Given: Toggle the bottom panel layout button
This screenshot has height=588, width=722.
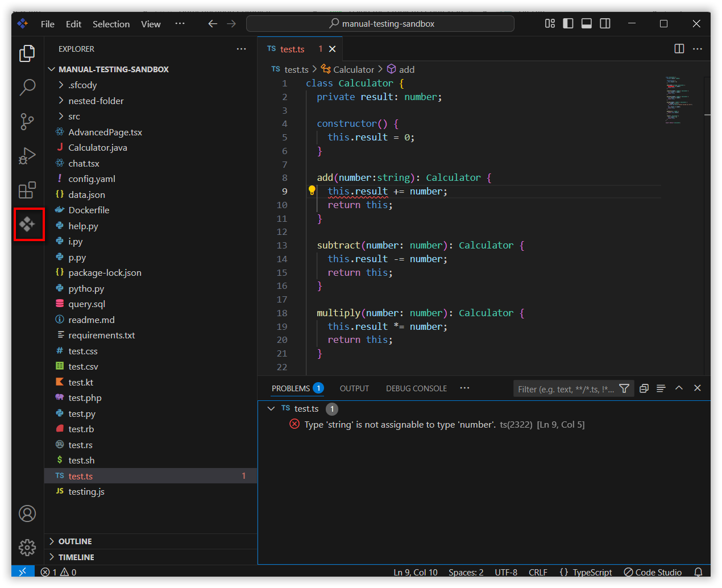Looking at the screenshot, I should (587, 23).
